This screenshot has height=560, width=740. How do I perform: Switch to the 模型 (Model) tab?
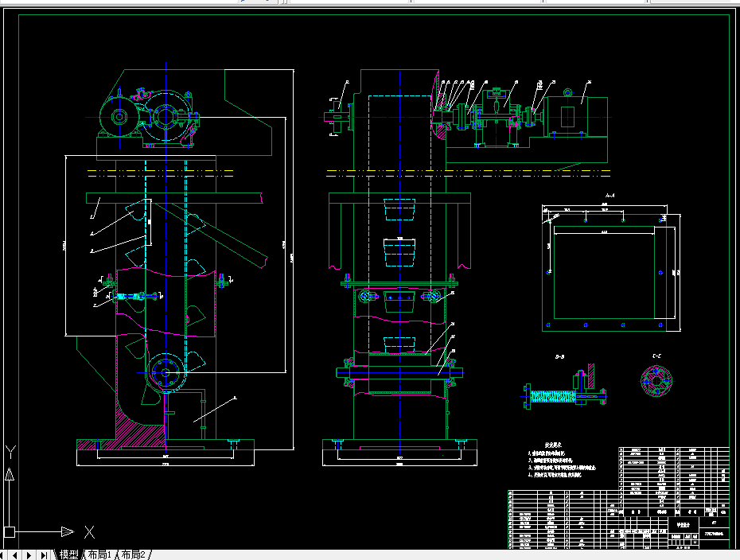tap(68, 554)
